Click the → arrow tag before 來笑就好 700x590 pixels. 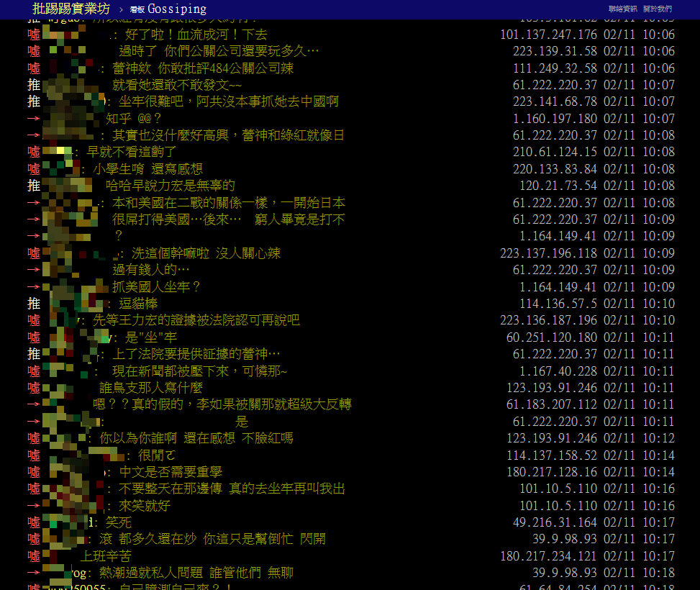tap(34, 506)
